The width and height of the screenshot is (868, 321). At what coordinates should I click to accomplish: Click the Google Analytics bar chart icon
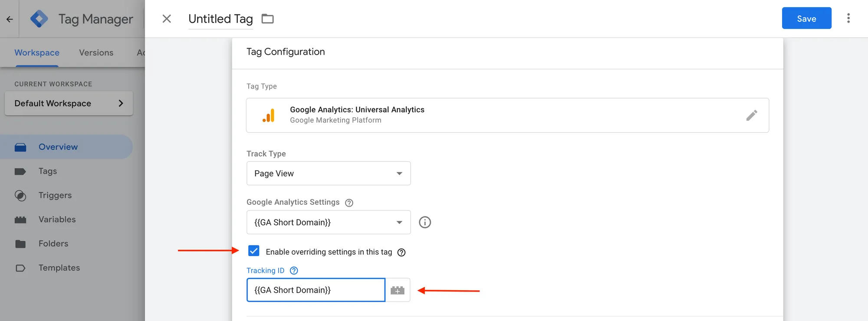[269, 115]
